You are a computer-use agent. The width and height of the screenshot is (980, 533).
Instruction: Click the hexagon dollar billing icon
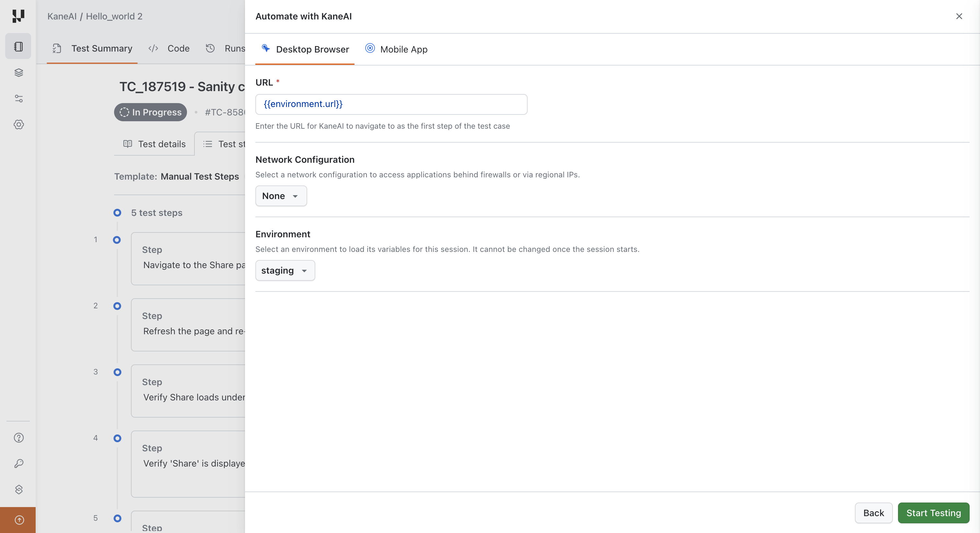[x=19, y=489]
